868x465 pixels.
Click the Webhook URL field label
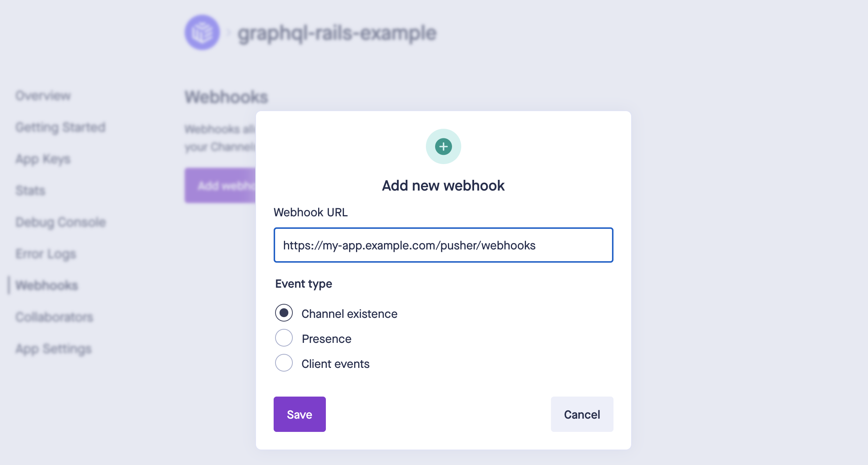click(x=310, y=212)
